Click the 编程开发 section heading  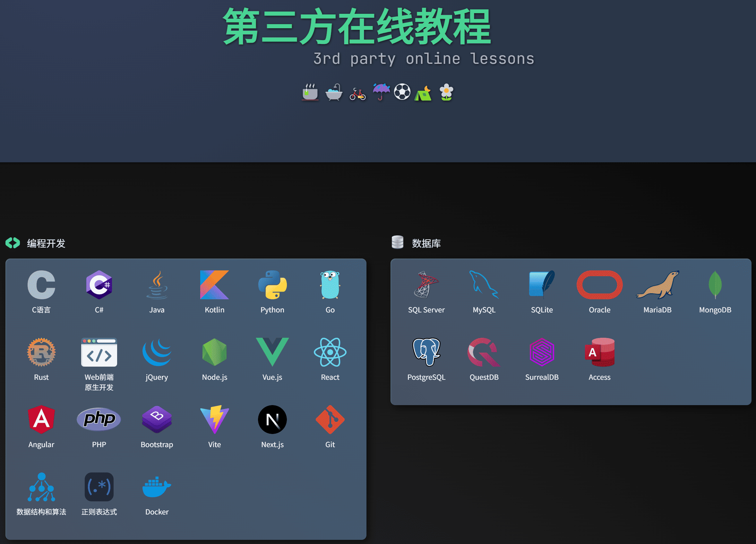(46, 243)
